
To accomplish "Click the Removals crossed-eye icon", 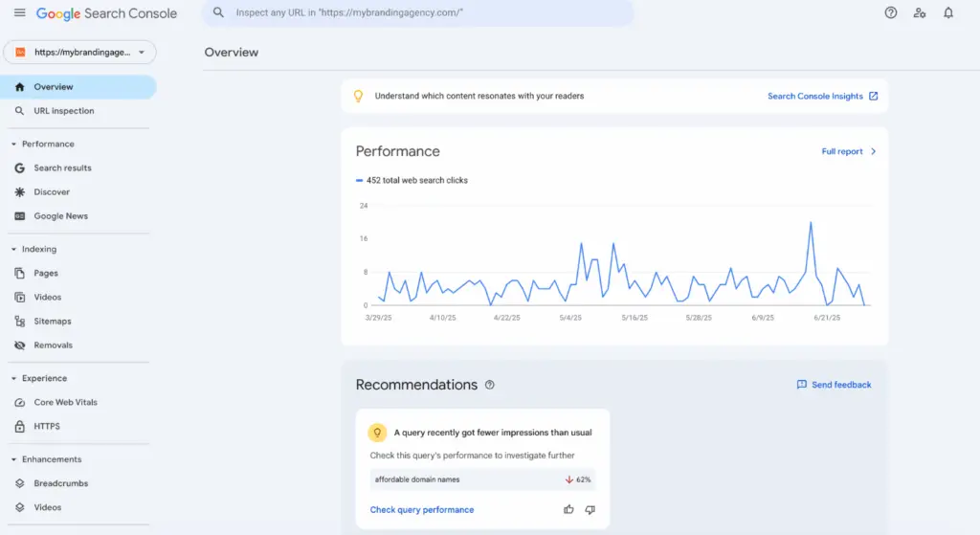I will 19,345.
